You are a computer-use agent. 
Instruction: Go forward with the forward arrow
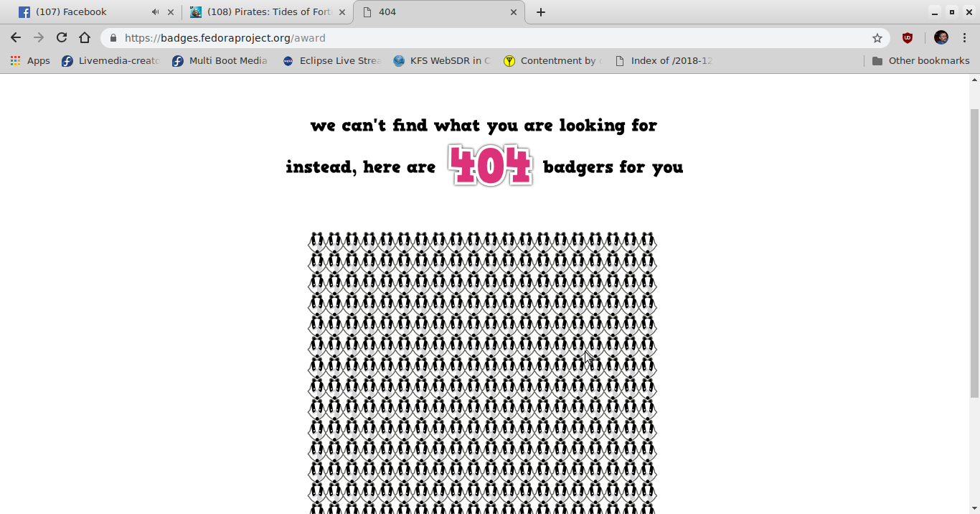point(39,38)
